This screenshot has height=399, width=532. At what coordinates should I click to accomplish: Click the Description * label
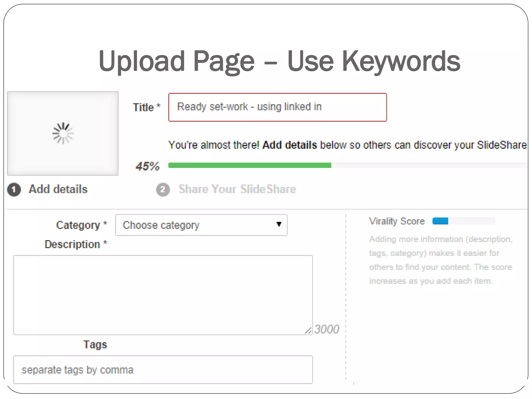click(76, 244)
